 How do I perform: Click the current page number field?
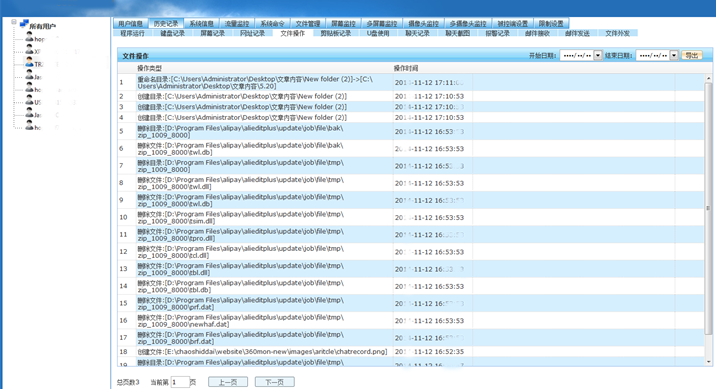[180, 382]
